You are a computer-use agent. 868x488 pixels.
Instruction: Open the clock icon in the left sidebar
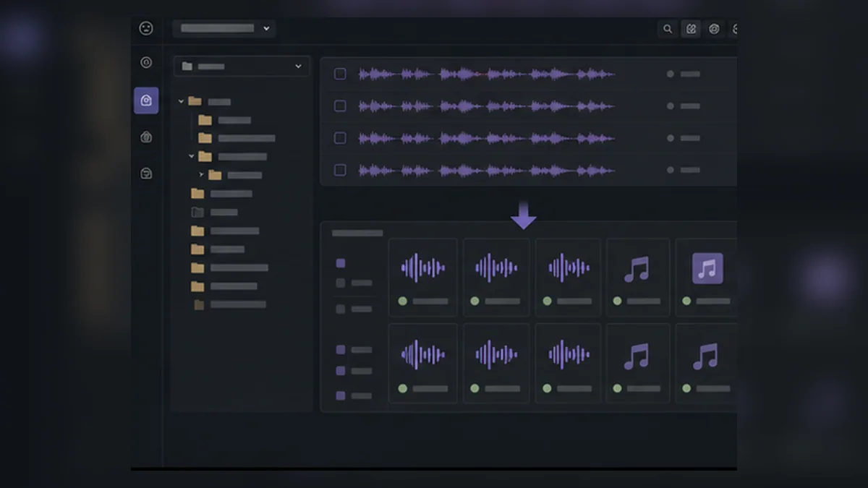[x=146, y=63]
